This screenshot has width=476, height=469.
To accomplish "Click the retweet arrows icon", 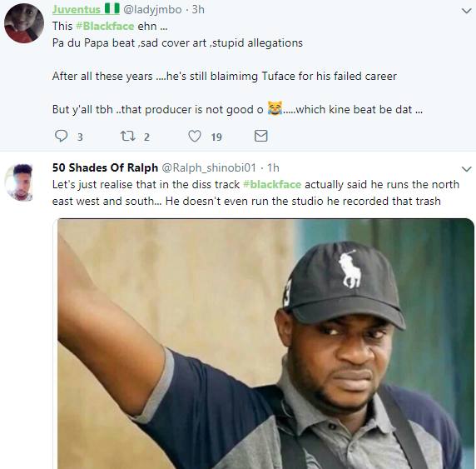I will pyautogui.click(x=128, y=136).
